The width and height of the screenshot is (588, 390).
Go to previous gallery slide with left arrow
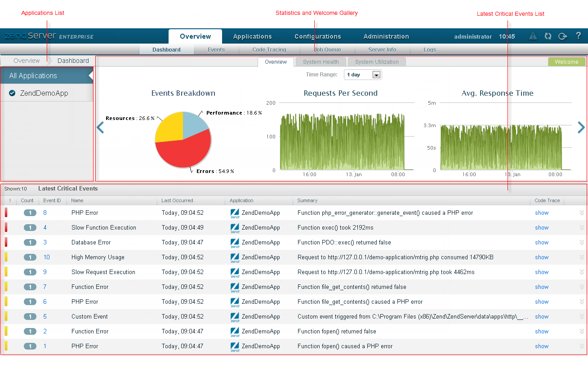coord(100,128)
